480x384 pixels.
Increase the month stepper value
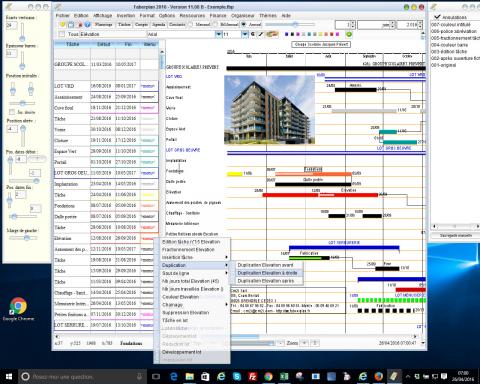[393, 23]
